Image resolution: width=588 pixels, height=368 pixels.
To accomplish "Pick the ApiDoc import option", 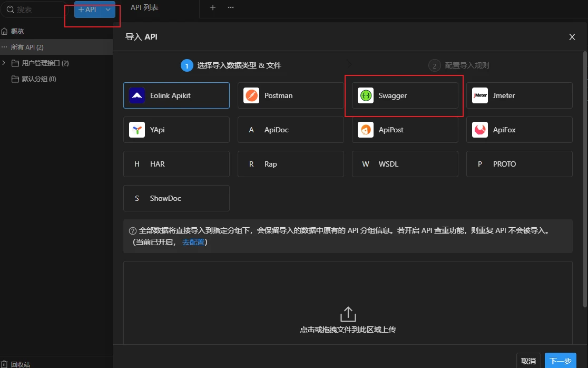I will (x=291, y=130).
